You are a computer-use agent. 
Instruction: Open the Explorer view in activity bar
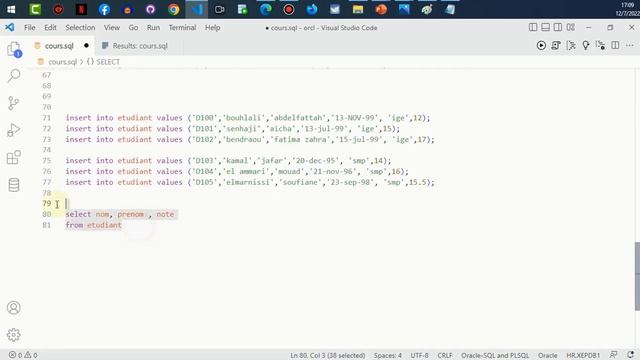14,49
